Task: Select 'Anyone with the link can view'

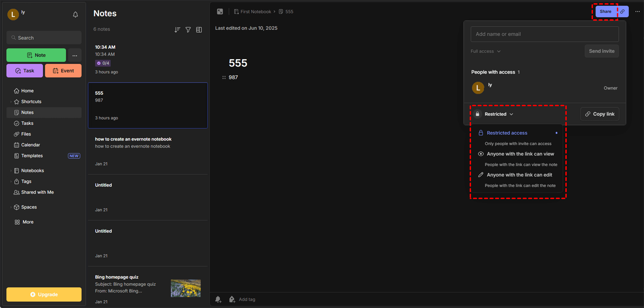Action: pyautogui.click(x=517, y=159)
